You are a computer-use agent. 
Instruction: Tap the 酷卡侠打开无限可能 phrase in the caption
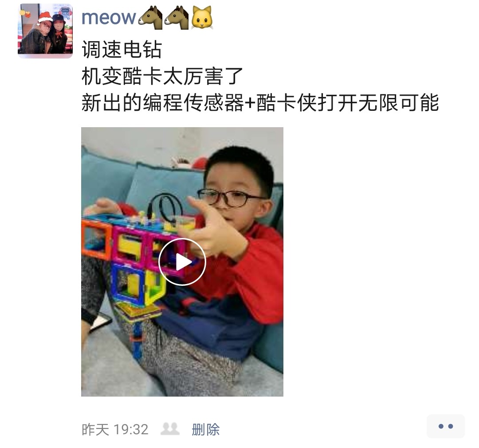[348, 102]
